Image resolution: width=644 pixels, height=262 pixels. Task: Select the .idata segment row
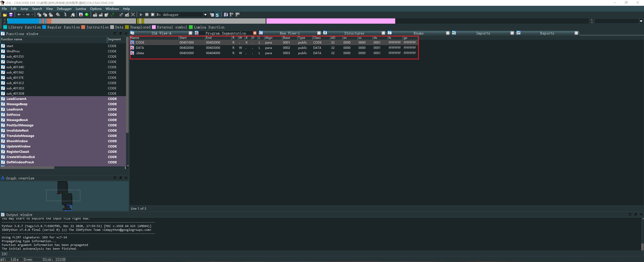coord(274,53)
